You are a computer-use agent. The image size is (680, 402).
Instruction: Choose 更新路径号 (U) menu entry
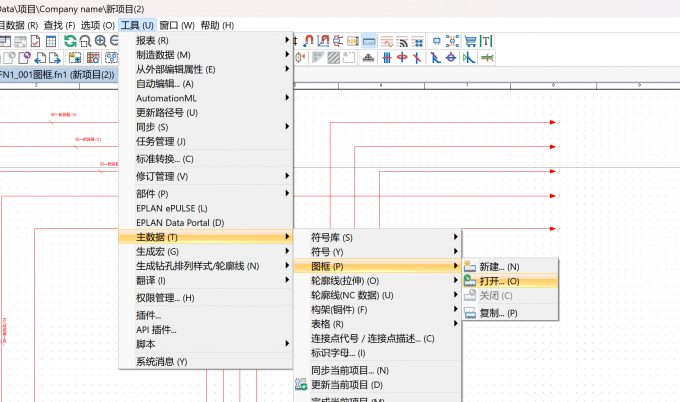pyautogui.click(x=206, y=112)
